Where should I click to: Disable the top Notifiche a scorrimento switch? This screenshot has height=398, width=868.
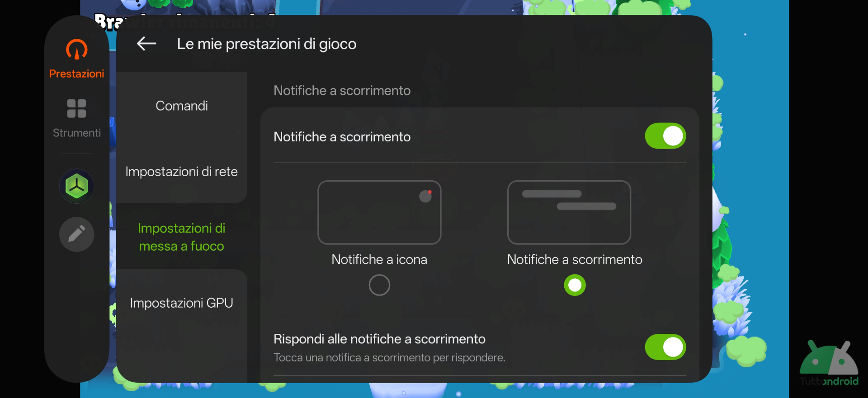[x=665, y=136]
